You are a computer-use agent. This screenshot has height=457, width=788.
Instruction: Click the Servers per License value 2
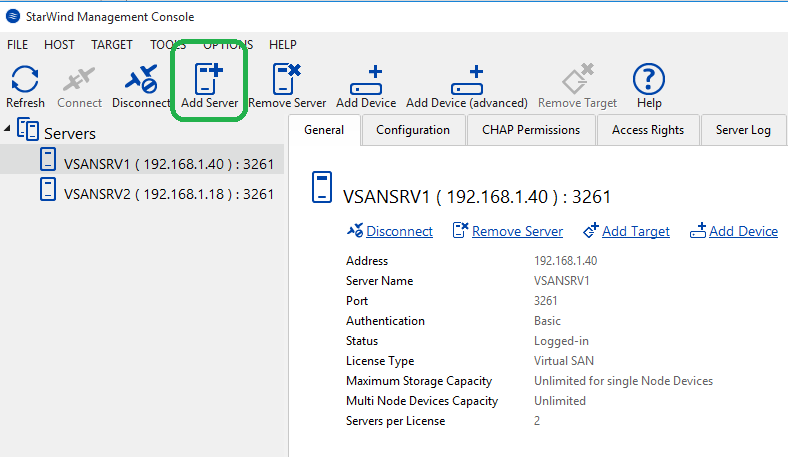tap(537, 421)
